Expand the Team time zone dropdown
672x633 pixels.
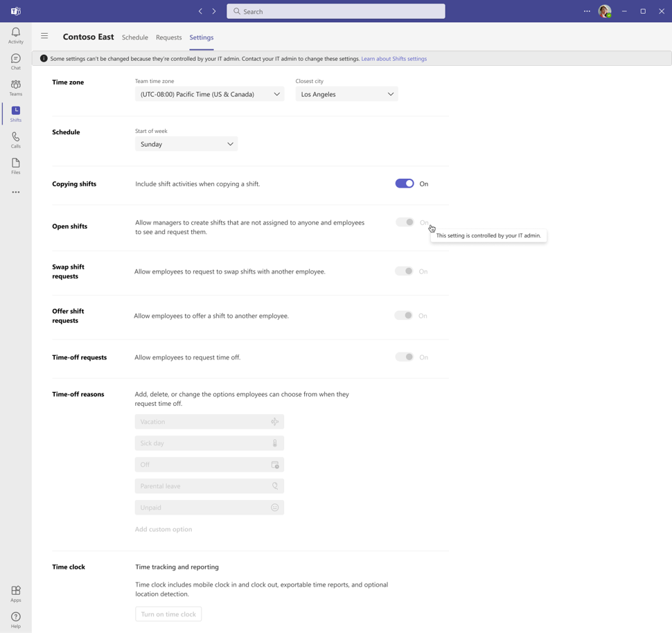pyautogui.click(x=210, y=94)
